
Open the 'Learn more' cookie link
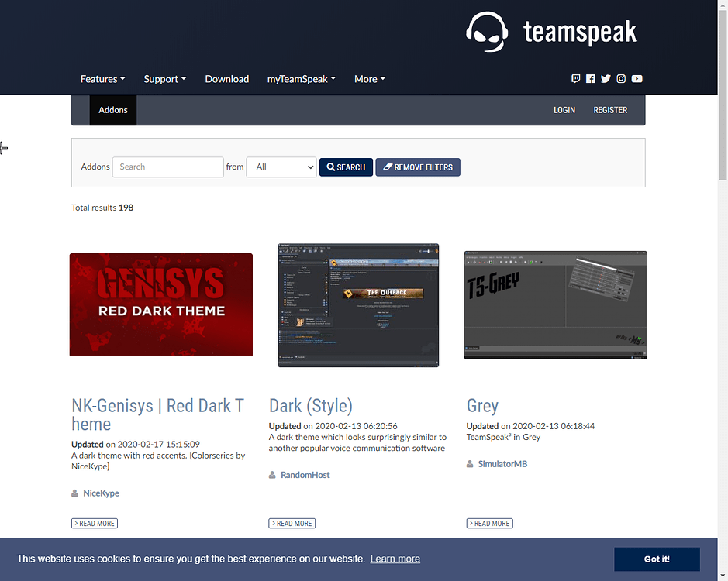click(395, 559)
